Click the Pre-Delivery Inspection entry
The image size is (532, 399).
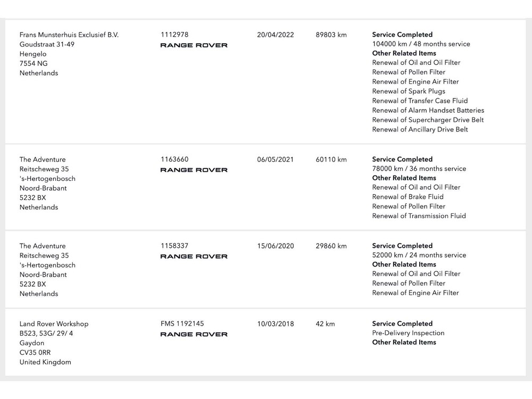point(408,333)
